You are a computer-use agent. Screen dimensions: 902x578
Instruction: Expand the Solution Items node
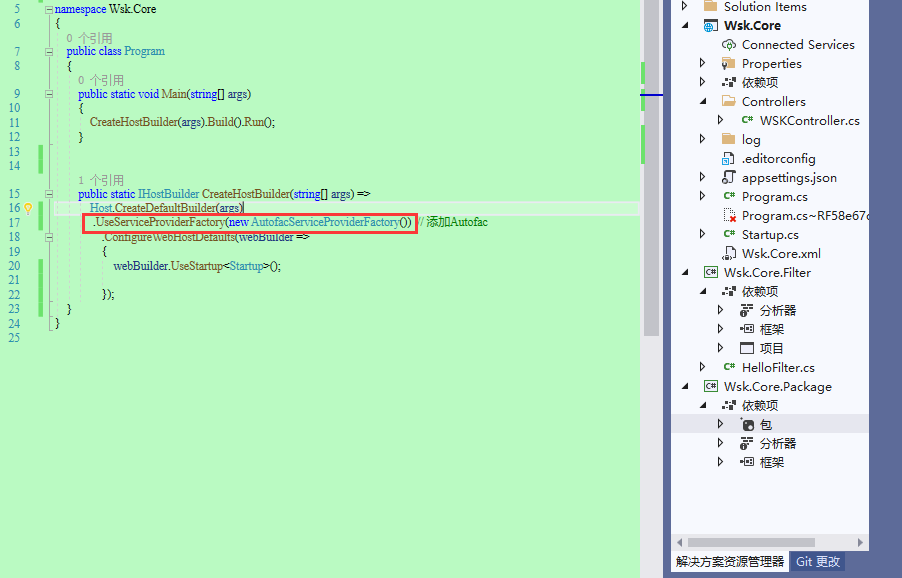(x=685, y=6)
